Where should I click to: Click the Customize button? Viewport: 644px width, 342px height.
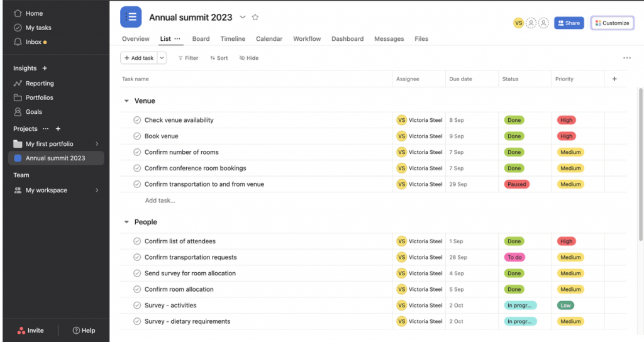tap(612, 23)
